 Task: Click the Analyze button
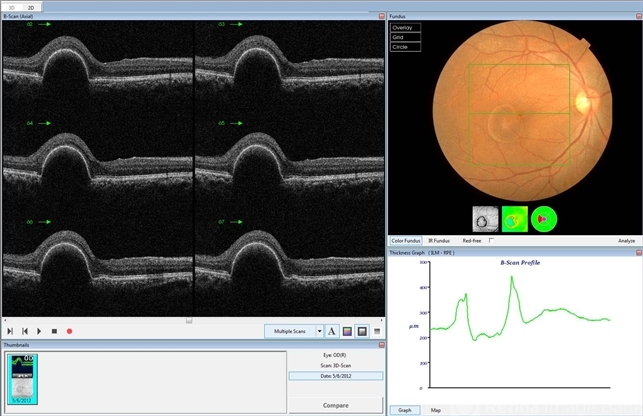[x=626, y=241]
